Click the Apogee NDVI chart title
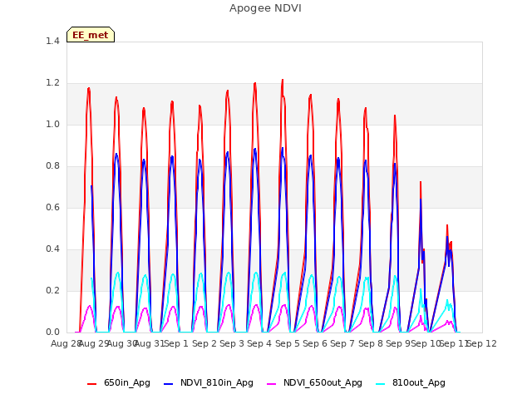Viewport: 532px width, 399px height. [265, 8]
